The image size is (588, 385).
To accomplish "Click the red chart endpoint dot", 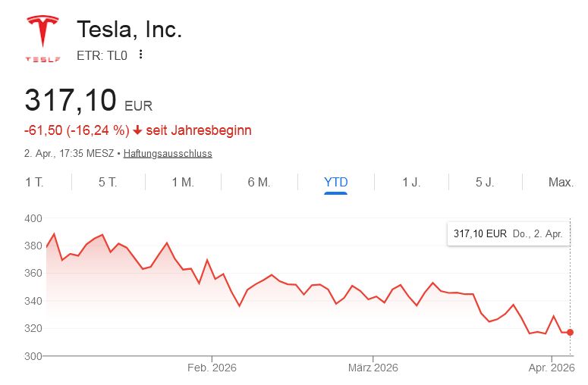I will pos(570,332).
